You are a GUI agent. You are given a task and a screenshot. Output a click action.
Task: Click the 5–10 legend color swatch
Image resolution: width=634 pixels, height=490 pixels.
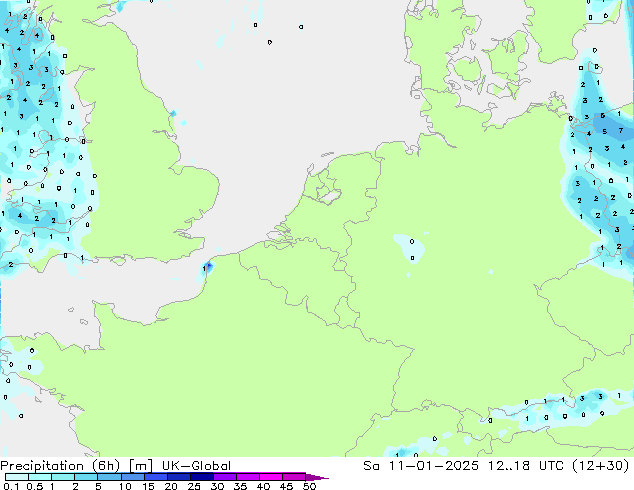pos(109,477)
